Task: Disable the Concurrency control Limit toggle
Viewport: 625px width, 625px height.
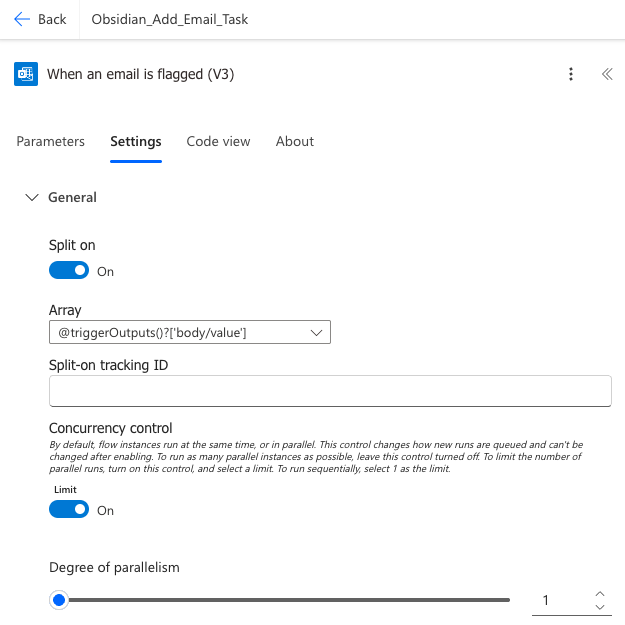Action: (69, 510)
